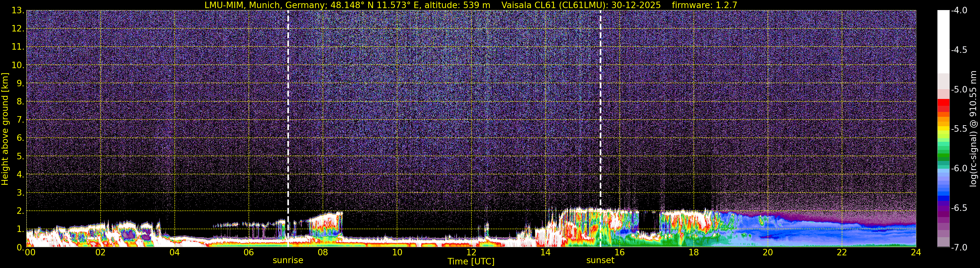Click the '22' time axis tick label
980x268 pixels.
842,252
